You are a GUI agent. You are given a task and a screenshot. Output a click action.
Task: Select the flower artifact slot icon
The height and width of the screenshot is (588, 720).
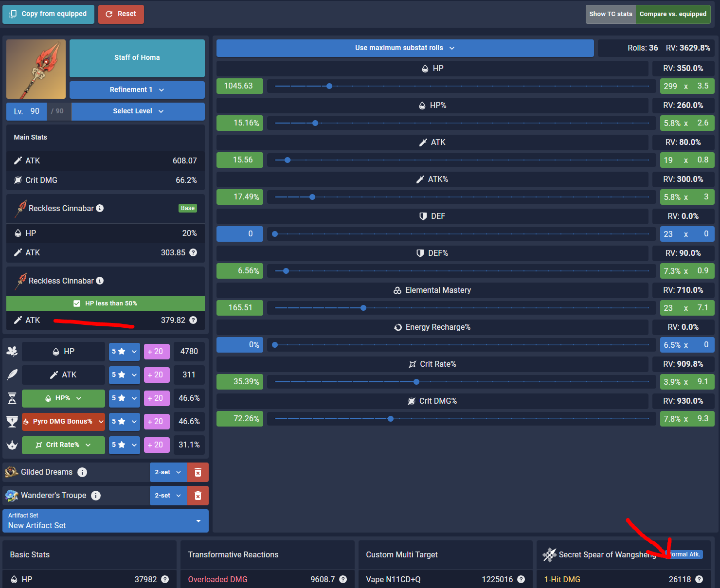(12, 351)
